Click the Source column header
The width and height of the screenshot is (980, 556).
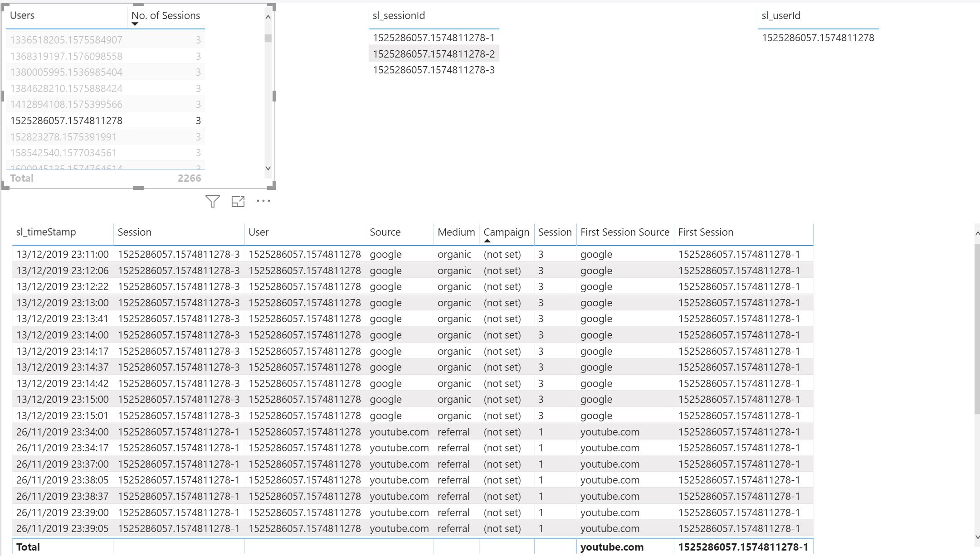(385, 232)
